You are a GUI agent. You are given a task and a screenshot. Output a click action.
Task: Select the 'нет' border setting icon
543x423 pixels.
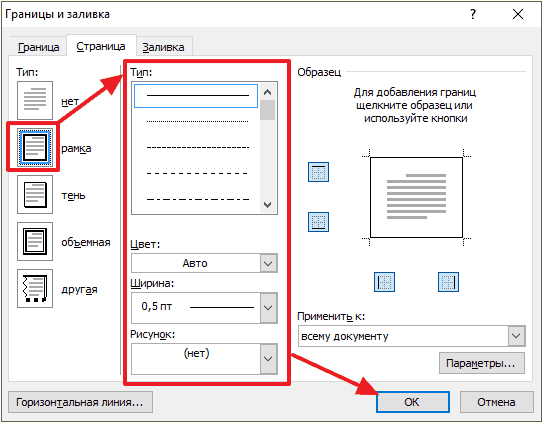click(x=35, y=100)
